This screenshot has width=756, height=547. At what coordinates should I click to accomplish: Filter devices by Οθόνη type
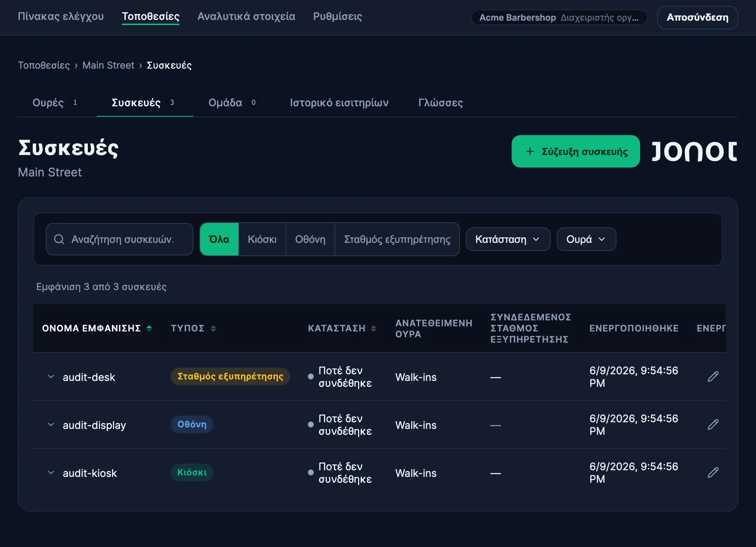point(310,239)
